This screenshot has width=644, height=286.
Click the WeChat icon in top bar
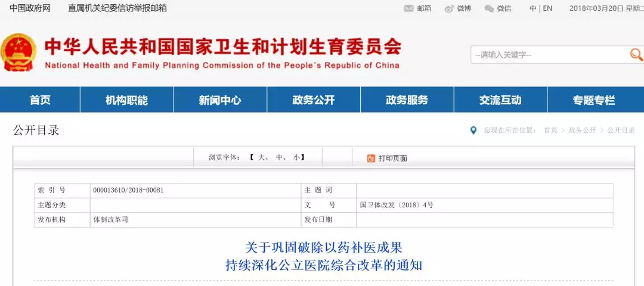click(x=489, y=8)
